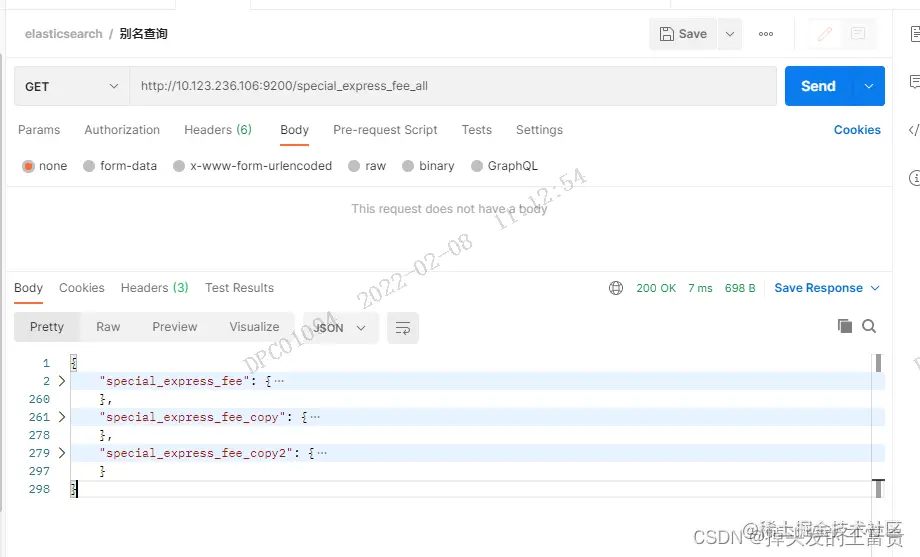Open the response Cookies tab

coord(82,288)
